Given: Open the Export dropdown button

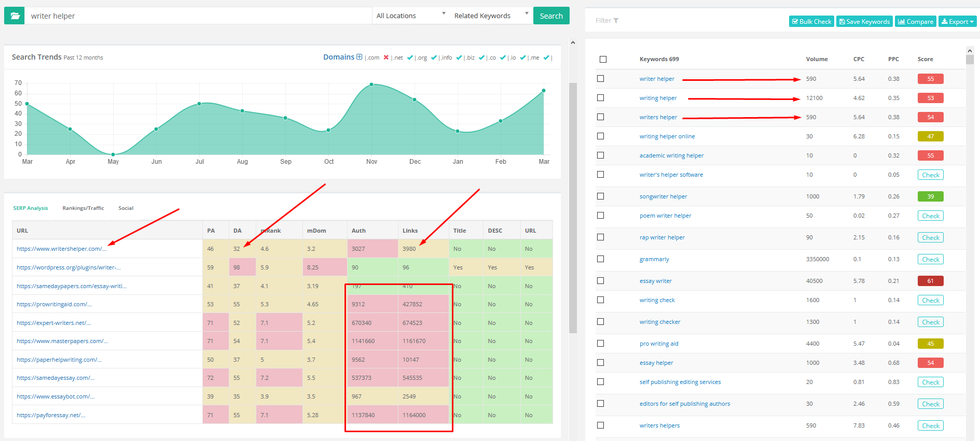Looking at the screenshot, I should tap(957, 21).
